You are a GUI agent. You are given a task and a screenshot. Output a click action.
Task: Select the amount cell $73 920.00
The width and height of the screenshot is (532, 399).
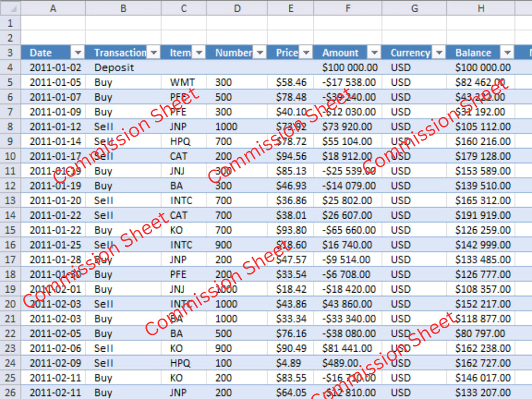348,127
